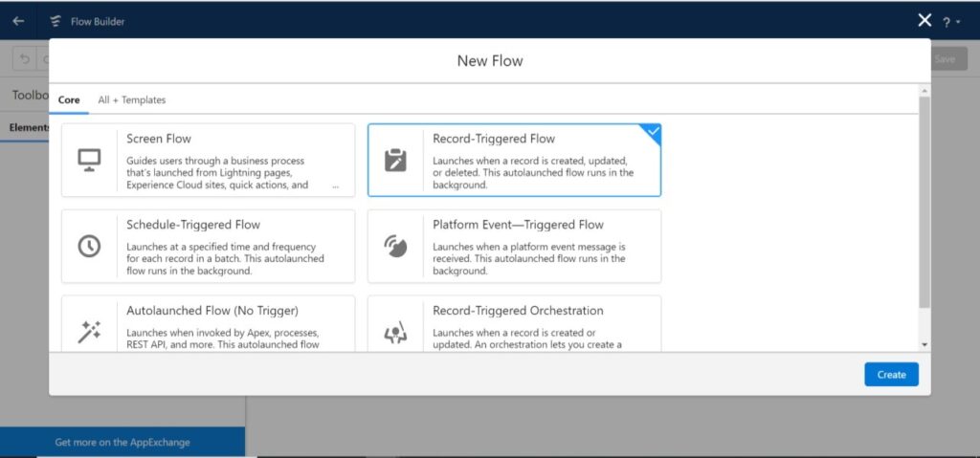Click the Autolaunched Flow magic wand icon
The image size is (980, 458).
pyautogui.click(x=89, y=331)
